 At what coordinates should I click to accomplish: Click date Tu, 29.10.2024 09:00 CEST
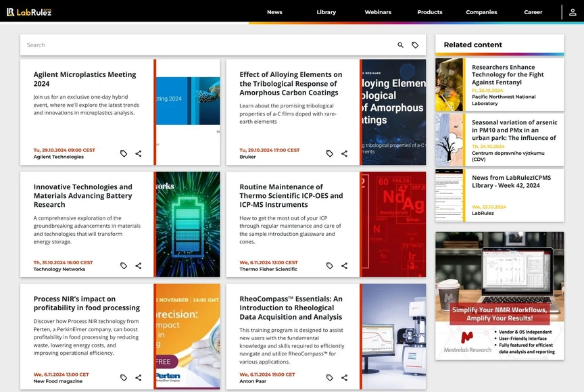point(64,150)
